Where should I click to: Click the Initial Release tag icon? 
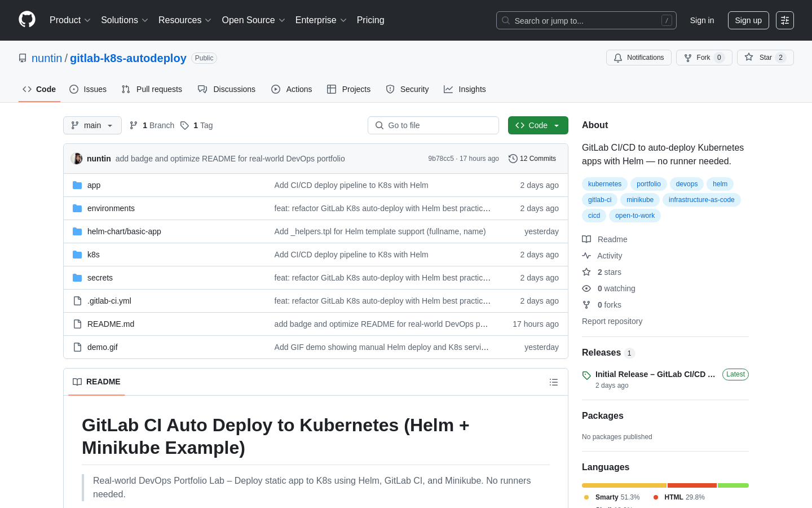(x=586, y=375)
